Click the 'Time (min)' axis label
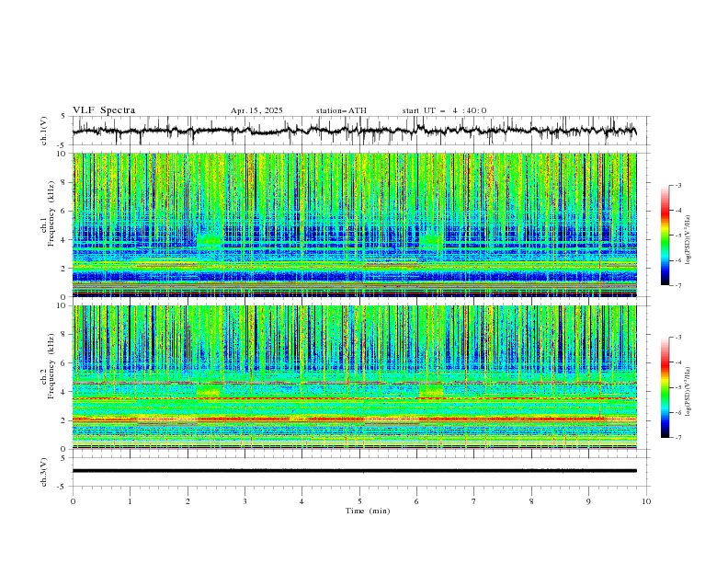Viewport: 728px width, 563px height. [368, 511]
